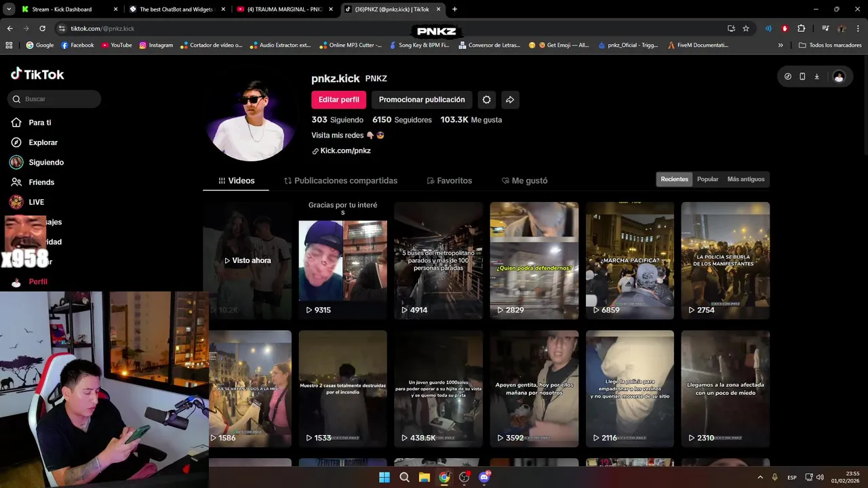
Task: Click the ESP keyboard language indicator
Action: click(x=792, y=478)
